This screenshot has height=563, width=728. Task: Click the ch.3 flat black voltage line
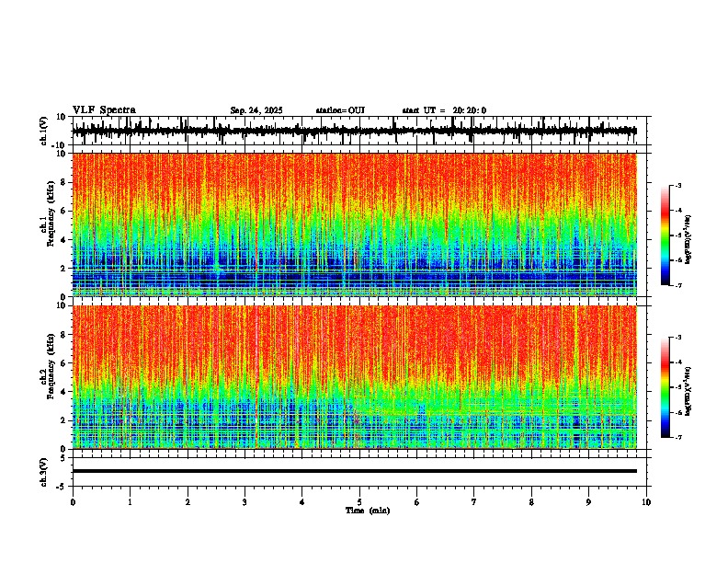[355, 471]
